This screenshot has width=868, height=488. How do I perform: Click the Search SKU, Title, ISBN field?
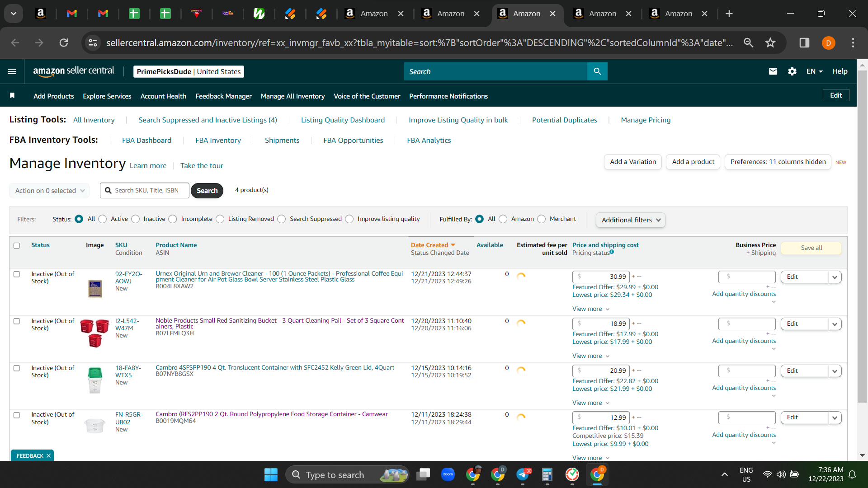[145, 191]
